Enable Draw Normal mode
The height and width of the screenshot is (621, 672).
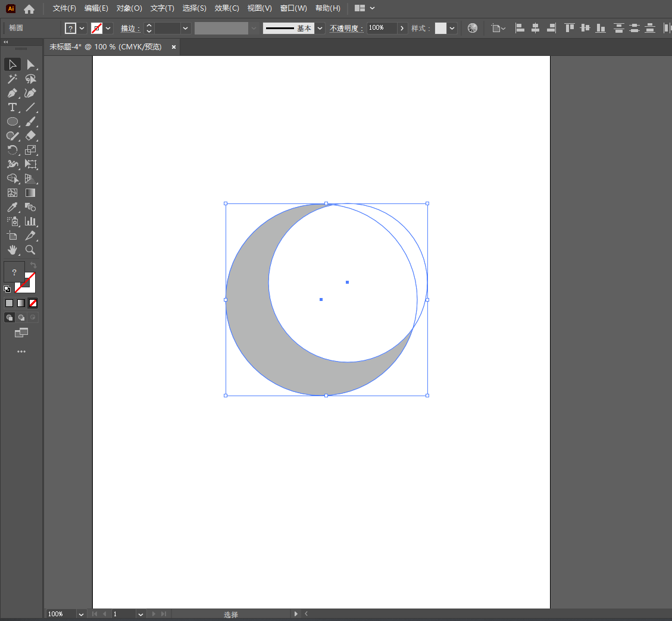pyautogui.click(x=9, y=318)
